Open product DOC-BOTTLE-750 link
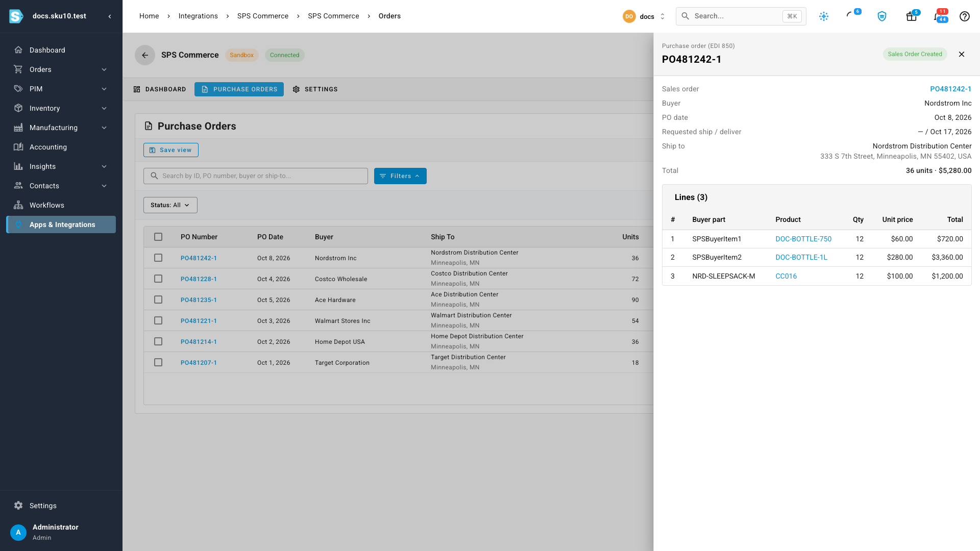980x551 pixels. click(x=803, y=239)
